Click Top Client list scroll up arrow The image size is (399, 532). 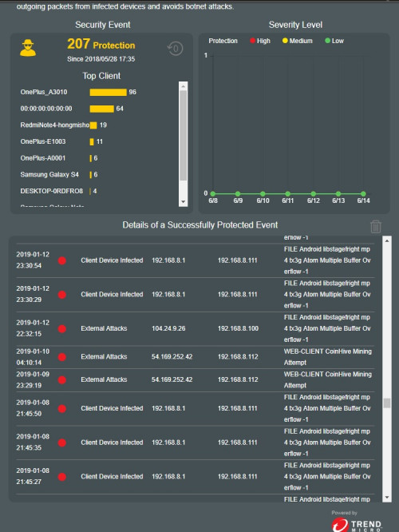(183, 86)
